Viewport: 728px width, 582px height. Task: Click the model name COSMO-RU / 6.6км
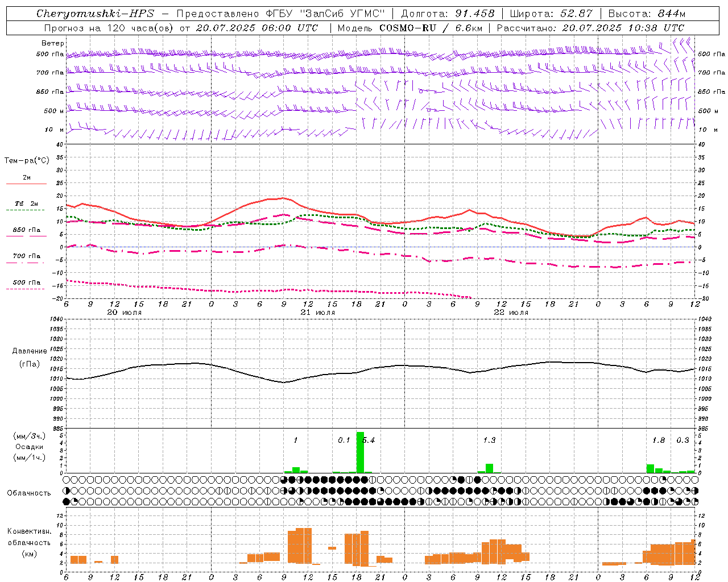[x=432, y=28]
